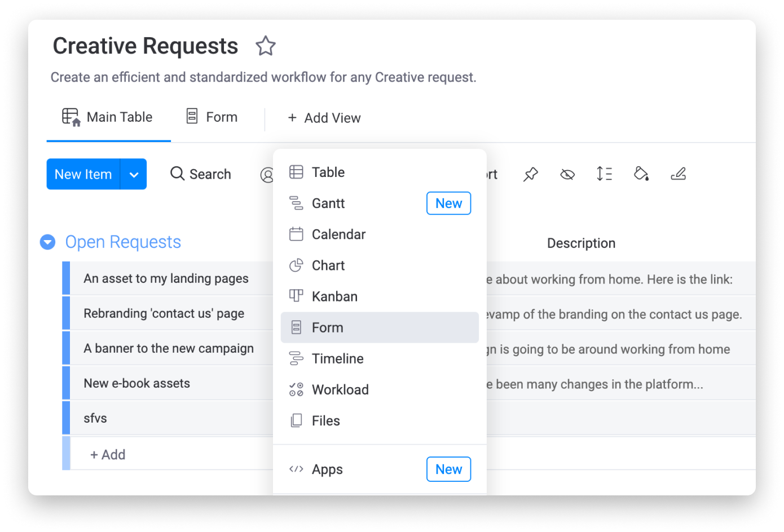Click the Workload icon in view menu
The width and height of the screenshot is (784, 532).
tap(296, 389)
